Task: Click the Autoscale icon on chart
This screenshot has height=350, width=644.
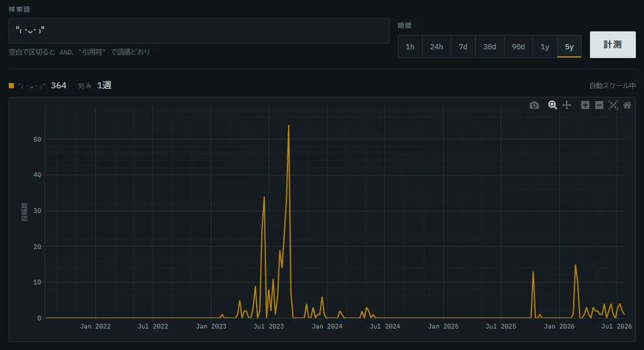Action: tap(613, 105)
